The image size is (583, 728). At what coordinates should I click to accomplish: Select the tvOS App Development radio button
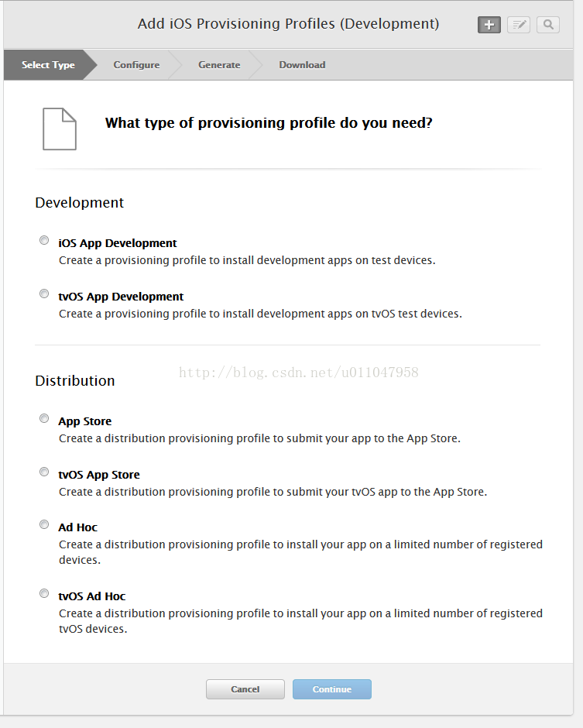44,294
